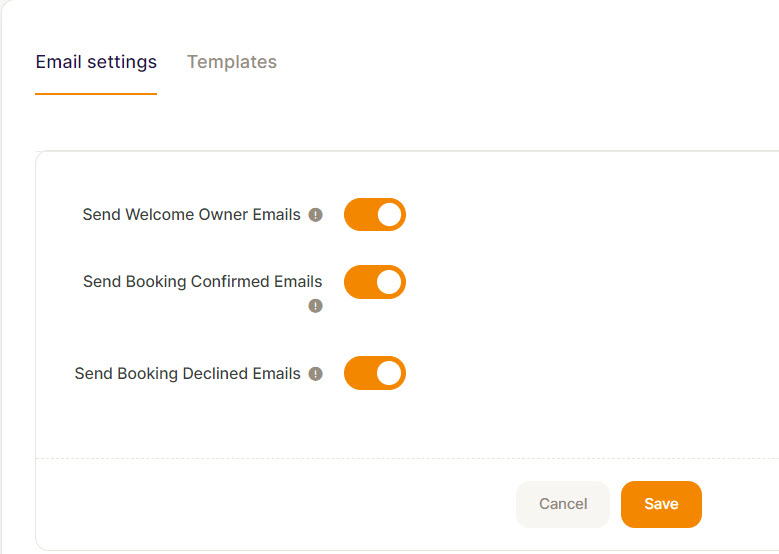This screenshot has height=554, width=779.
Task: Click white knob of Welcome Owner Emails switch
Action: (x=390, y=215)
